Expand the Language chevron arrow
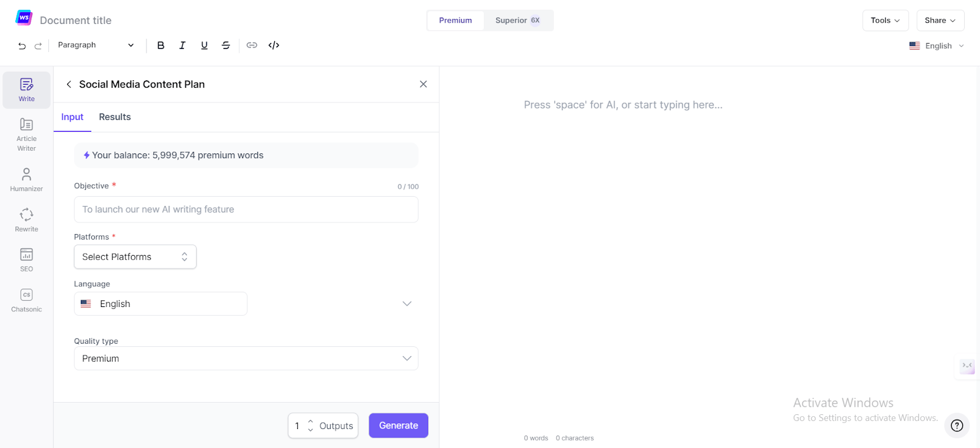This screenshot has height=448, width=980. pyautogui.click(x=407, y=304)
